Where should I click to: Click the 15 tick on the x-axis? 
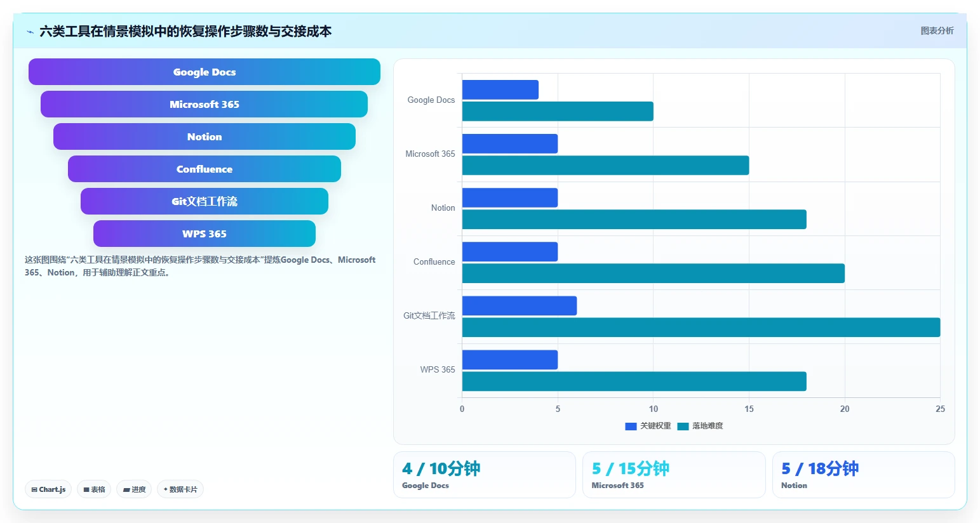pyautogui.click(x=749, y=409)
